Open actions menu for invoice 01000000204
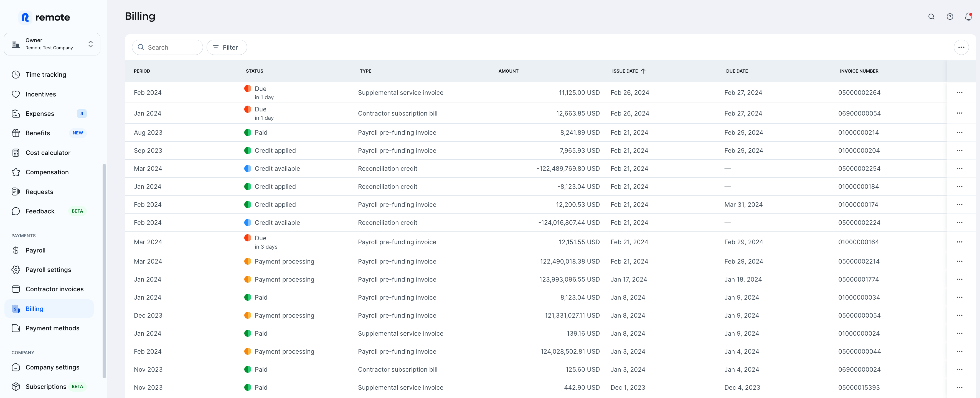Screen dimensions: 980x398 pyautogui.click(x=959, y=150)
